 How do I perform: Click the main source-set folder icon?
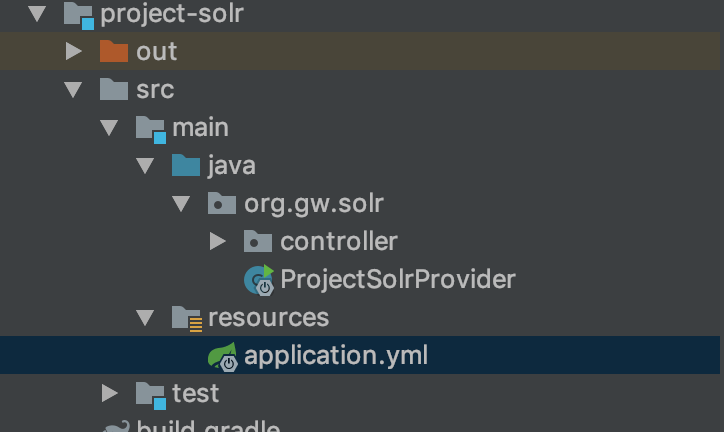[x=150, y=127]
